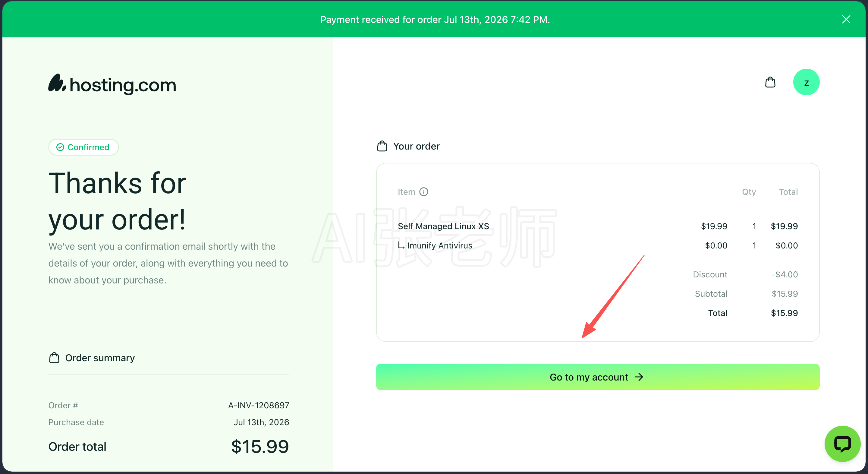This screenshot has width=868, height=474.
Task: Click the Your order heading
Action: pos(416,146)
